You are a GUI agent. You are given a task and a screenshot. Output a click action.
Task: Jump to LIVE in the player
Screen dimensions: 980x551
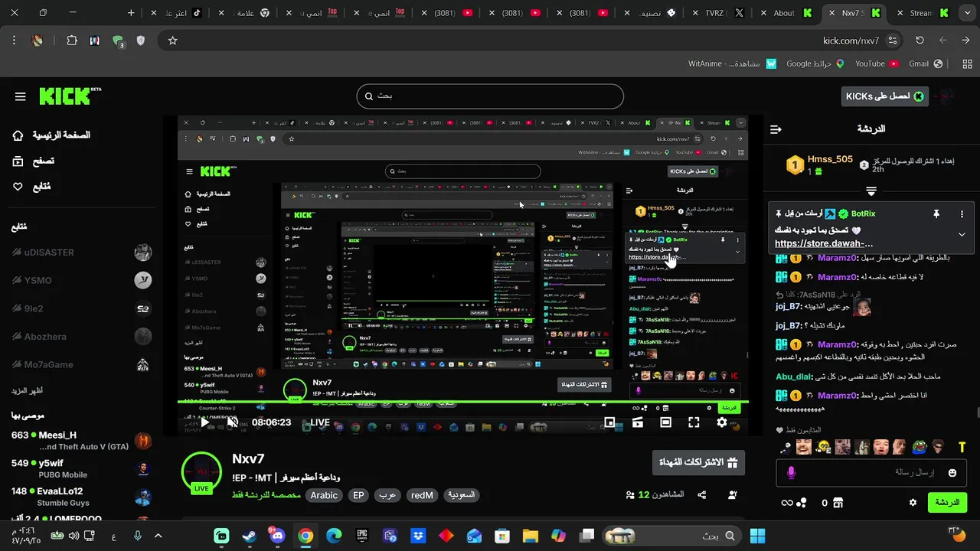tap(320, 422)
